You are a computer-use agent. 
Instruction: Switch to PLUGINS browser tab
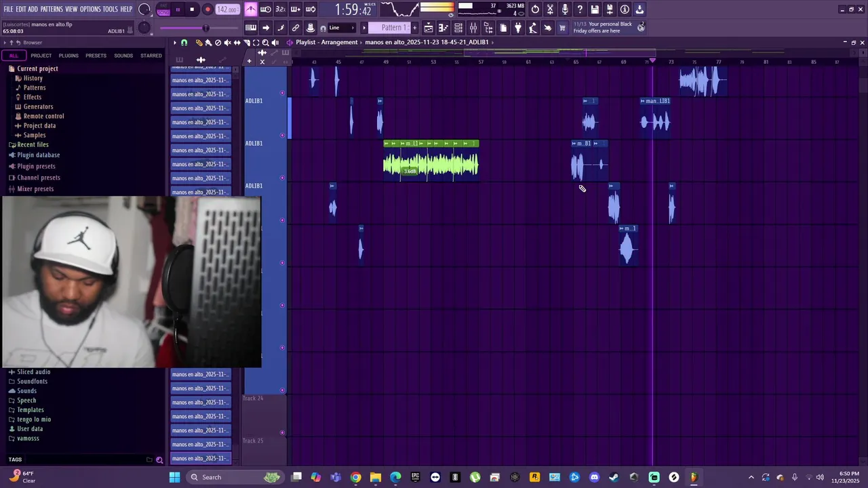pos(68,56)
